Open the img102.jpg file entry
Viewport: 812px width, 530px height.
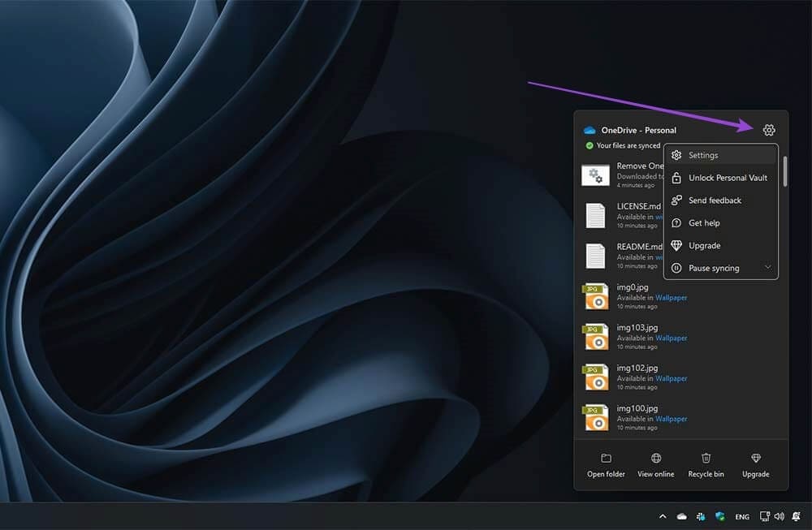tap(681, 377)
